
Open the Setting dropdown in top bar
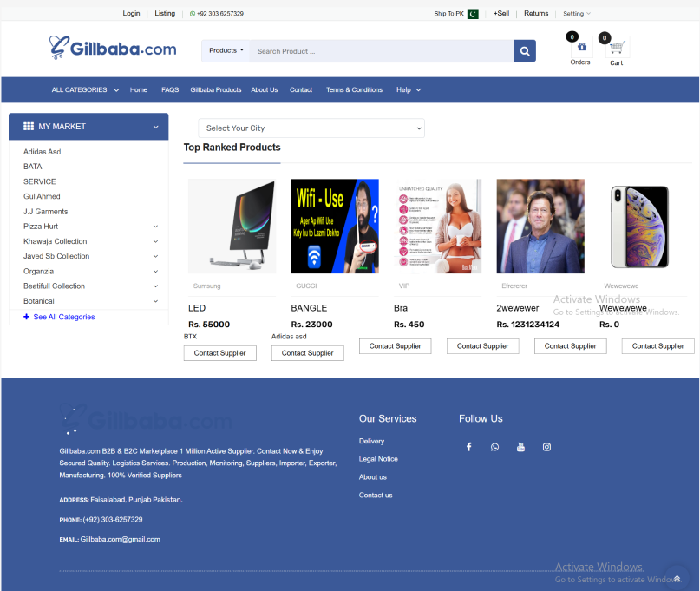pos(576,14)
